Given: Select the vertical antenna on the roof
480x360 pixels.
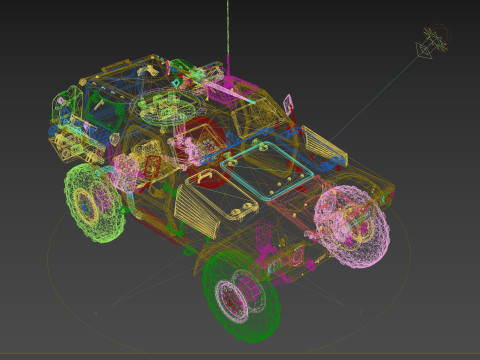Looking at the screenshot, I should [x=228, y=38].
